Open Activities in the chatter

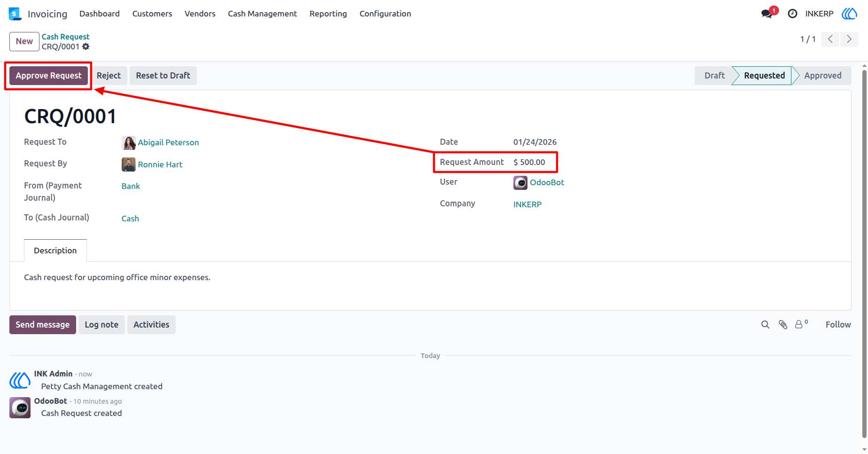pos(151,325)
